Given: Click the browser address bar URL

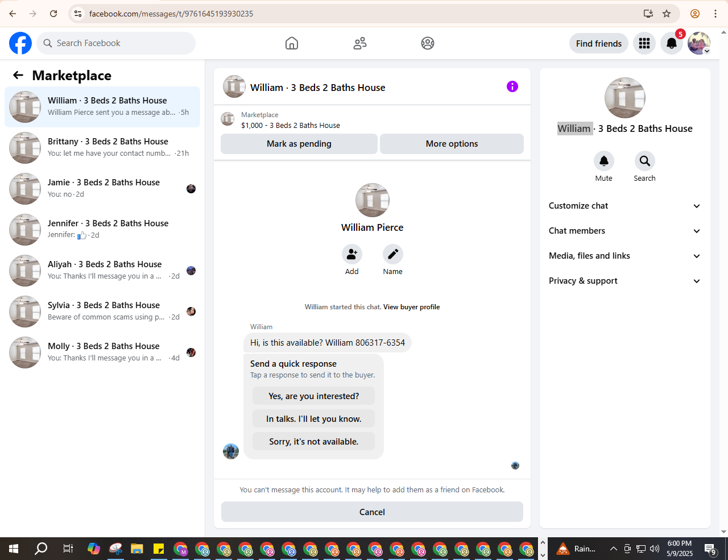Looking at the screenshot, I should click(x=171, y=14).
